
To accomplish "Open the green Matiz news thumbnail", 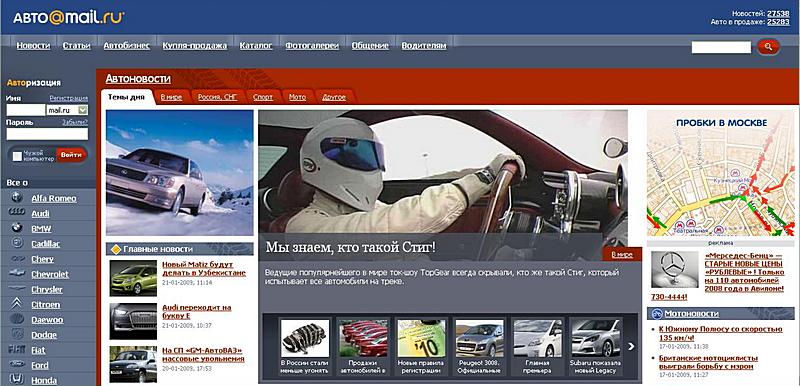I will (x=133, y=278).
